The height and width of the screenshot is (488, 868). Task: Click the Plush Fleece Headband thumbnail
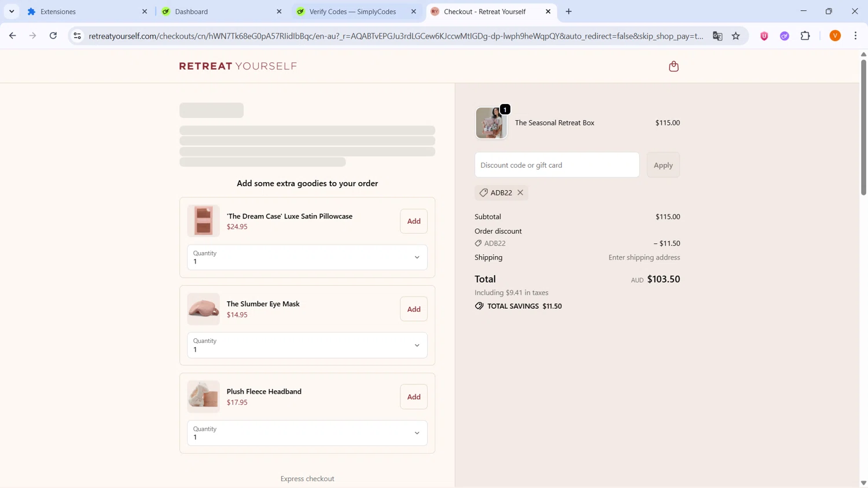203,397
